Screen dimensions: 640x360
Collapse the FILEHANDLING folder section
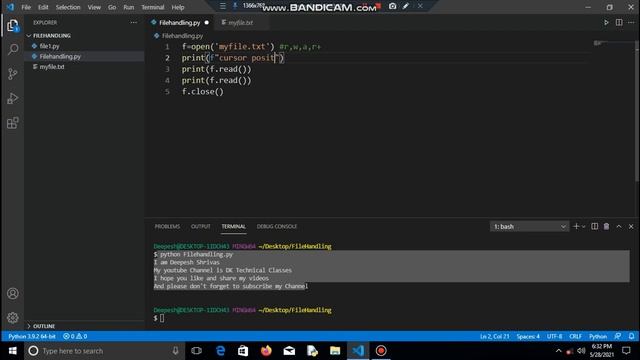(x=51, y=36)
